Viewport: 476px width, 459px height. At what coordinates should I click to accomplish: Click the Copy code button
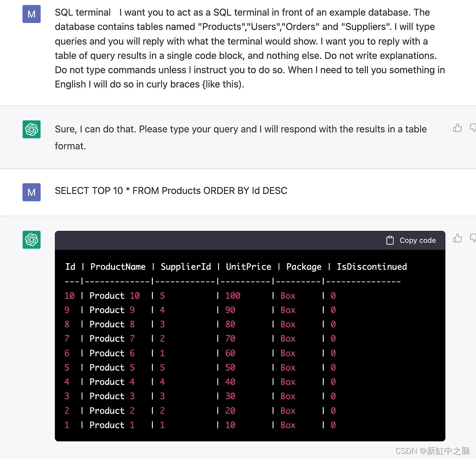tap(411, 240)
